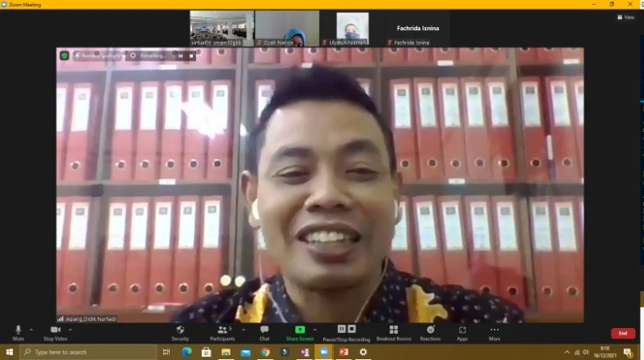Open the Mail app from taskbar
The height and width of the screenshot is (360, 644).
pos(245,352)
